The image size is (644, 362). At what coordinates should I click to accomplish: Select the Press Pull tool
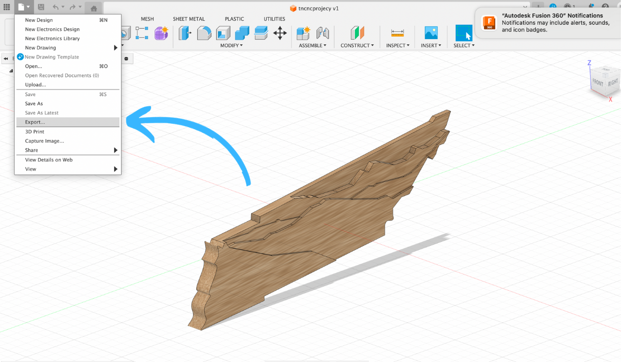point(185,33)
